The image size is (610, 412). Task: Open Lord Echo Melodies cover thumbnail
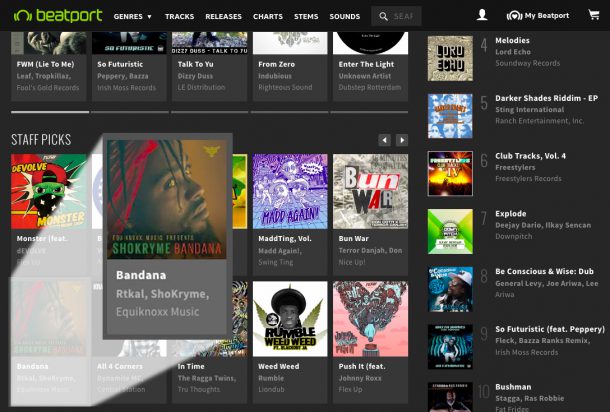[450, 58]
